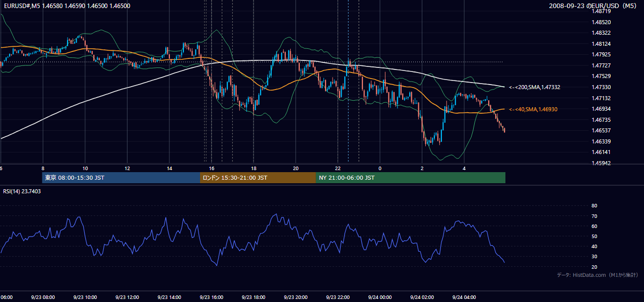Screen dimensions: 644x302
Task: Select the Tokyo 08:00-15:30 JST session bar
Action: coord(121,178)
